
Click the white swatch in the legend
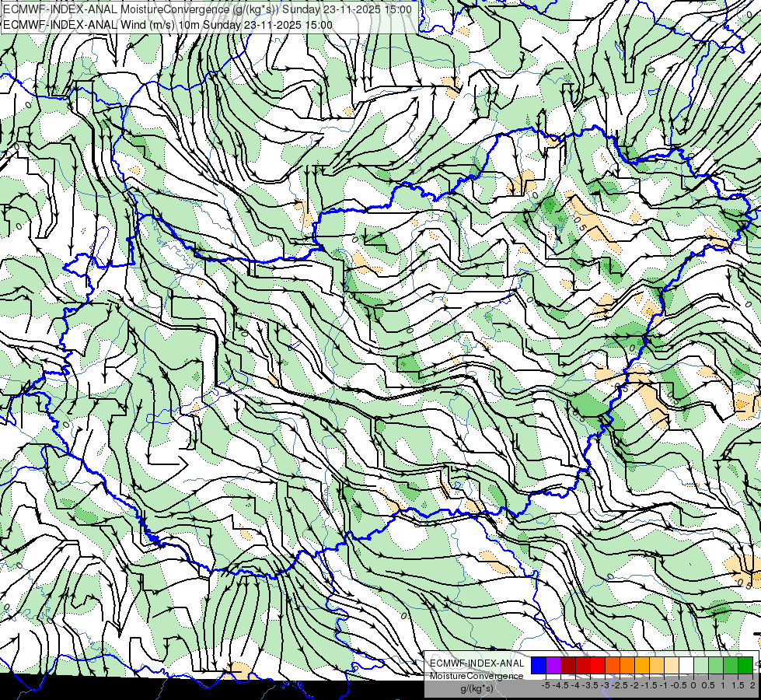[686, 665]
